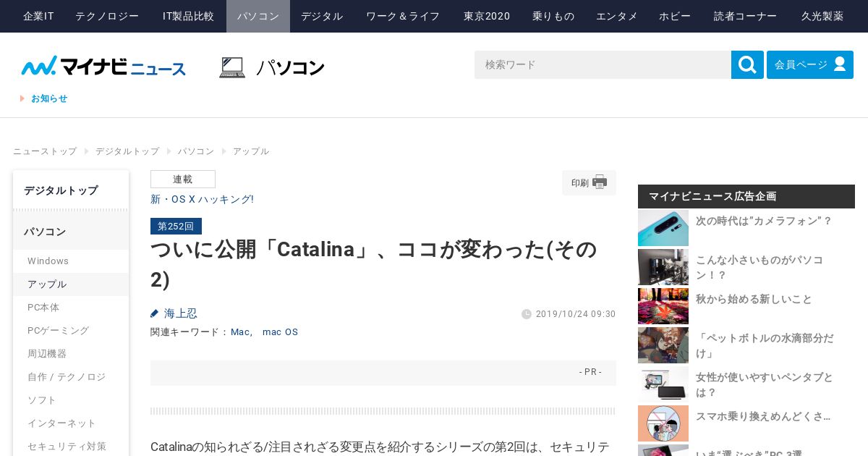This screenshot has width=868, height=456.
Task: Click the 連載 series label
Action: coord(183,180)
